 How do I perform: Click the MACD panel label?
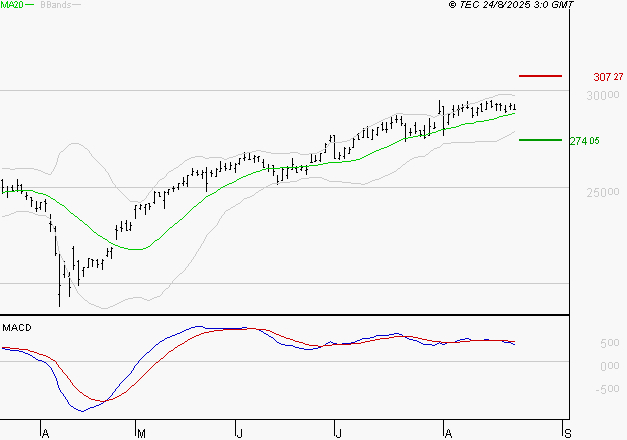point(17,328)
